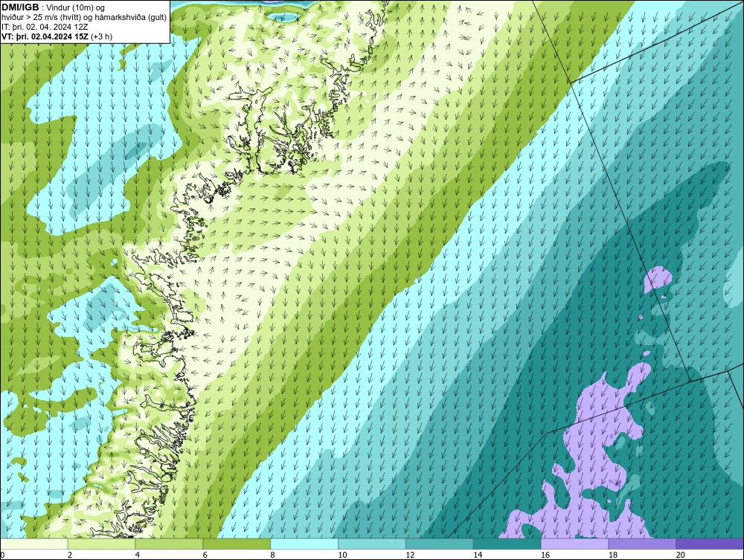Click the legend value 16
Screen dimensions: 744x560
545,555
